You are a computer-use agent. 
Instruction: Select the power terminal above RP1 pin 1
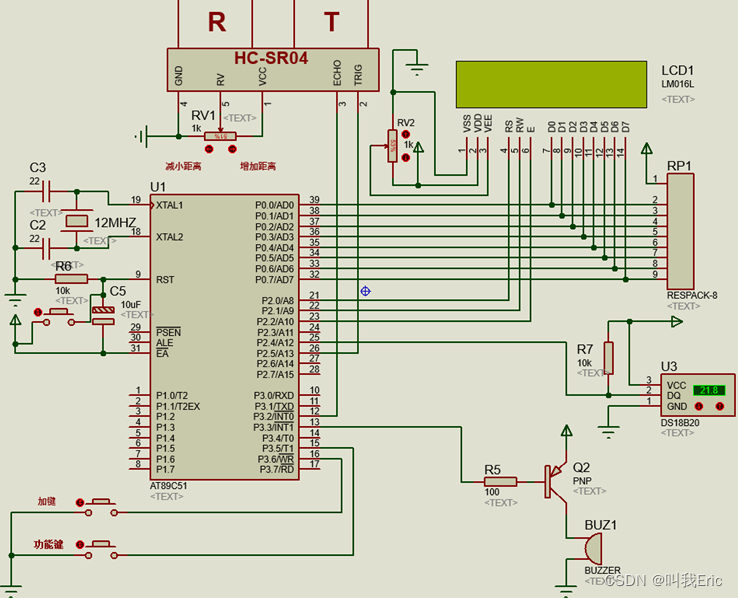click(647, 149)
